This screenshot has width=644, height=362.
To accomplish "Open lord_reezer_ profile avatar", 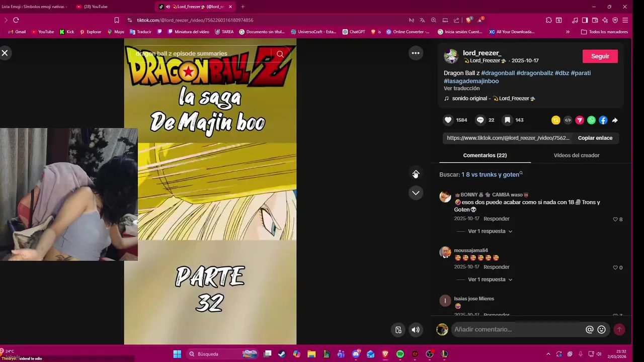I will pos(451,56).
